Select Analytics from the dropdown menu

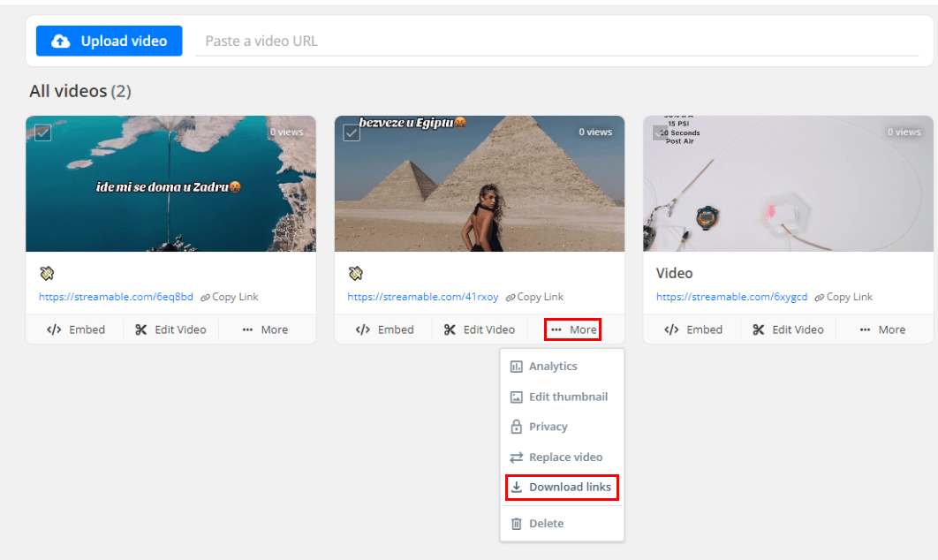[552, 367]
